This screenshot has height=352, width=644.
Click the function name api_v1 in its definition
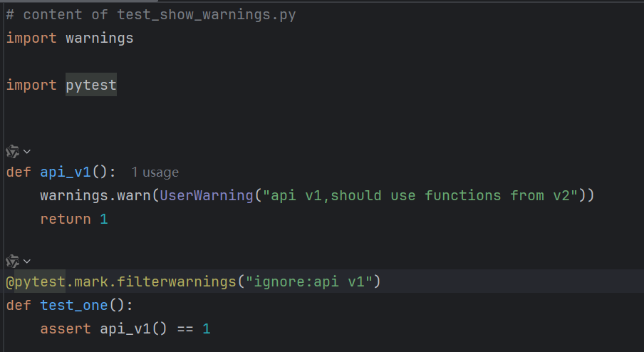pos(66,172)
